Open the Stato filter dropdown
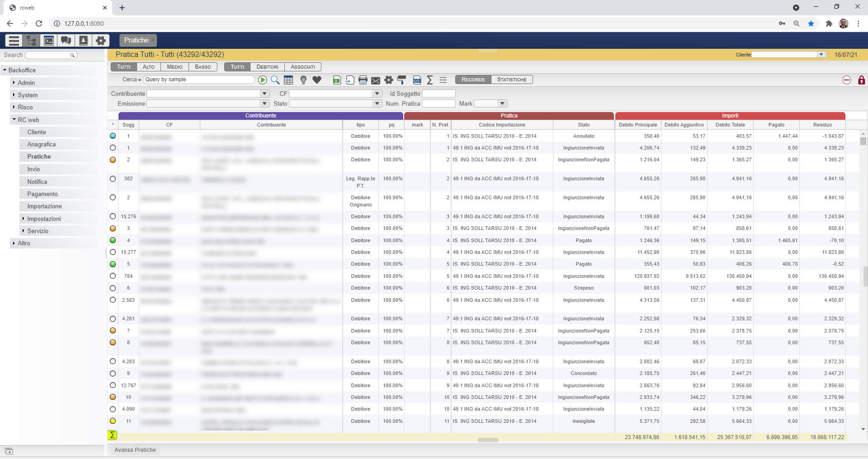Image resolution: width=868 pixels, height=459 pixels. (377, 103)
